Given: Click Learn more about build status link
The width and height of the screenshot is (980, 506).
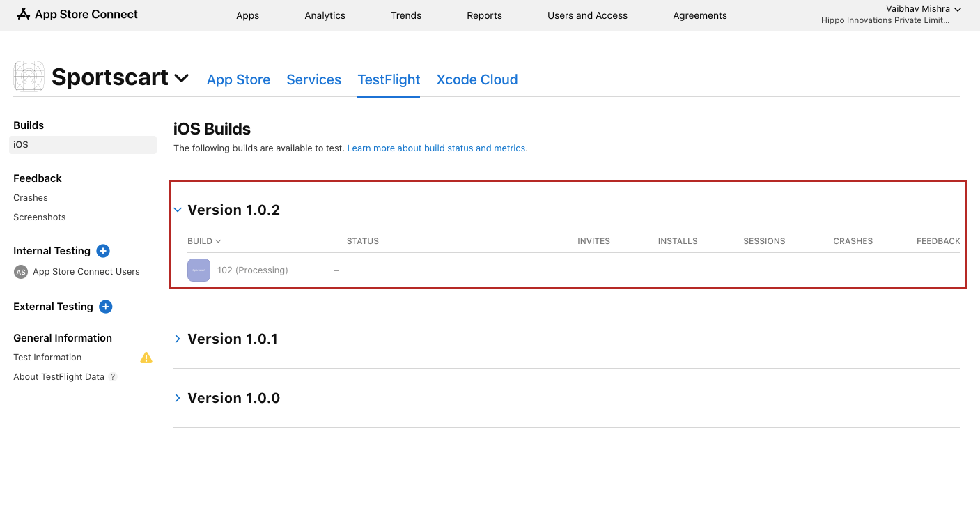Looking at the screenshot, I should point(437,148).
